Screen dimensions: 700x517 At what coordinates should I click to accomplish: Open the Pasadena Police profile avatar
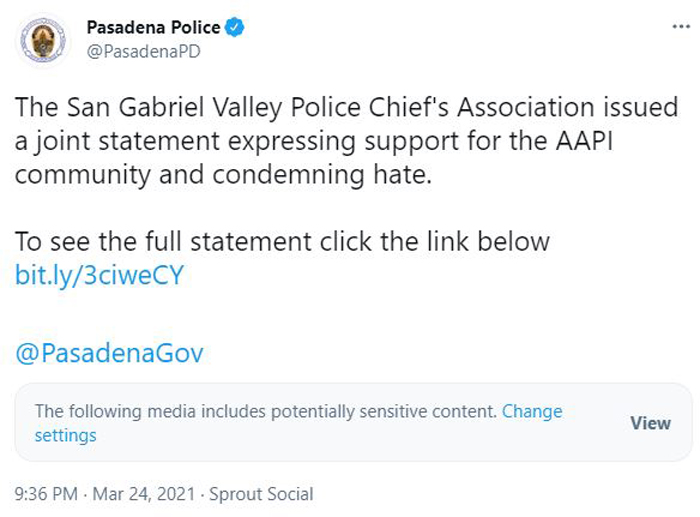pos(43,40)
